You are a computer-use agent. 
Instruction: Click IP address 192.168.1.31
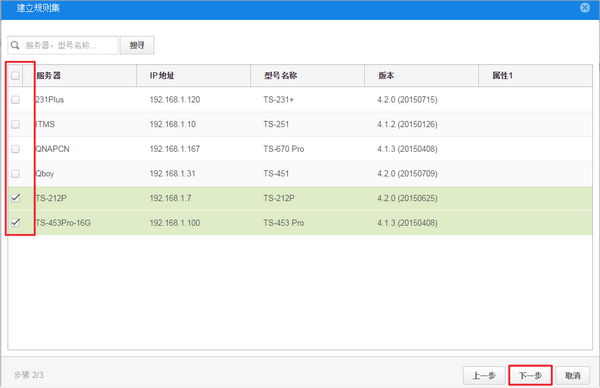(173, 174)
